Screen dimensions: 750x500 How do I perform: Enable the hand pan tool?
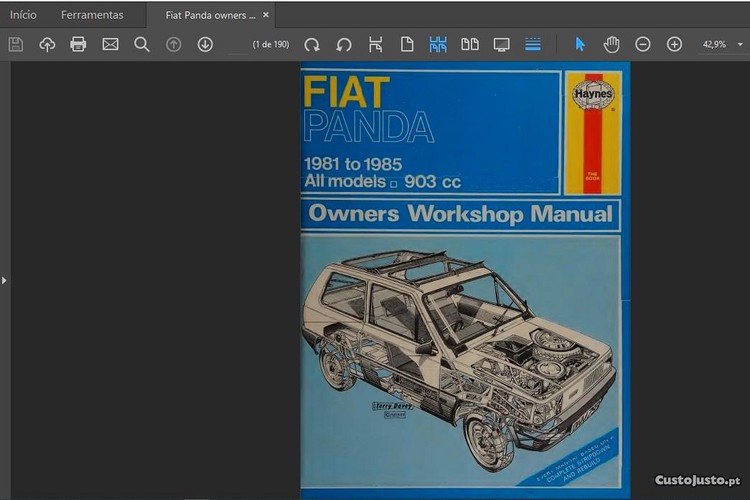(x=611, y=44)
